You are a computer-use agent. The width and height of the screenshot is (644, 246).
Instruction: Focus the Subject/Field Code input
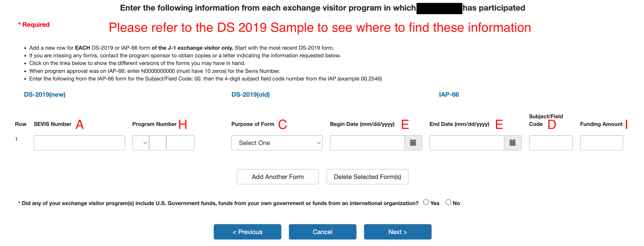pos(550,143)
